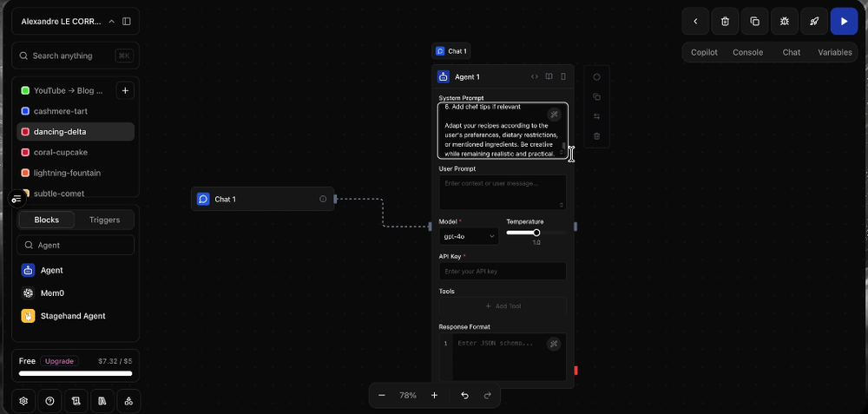Open the gpt-4o model dropdown

coord(469,236)
